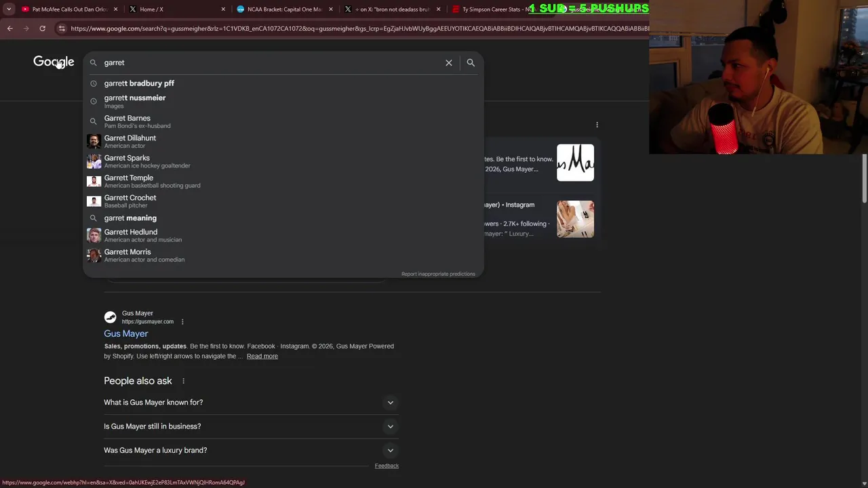Viewport: 868px width, 488px height.
Task: Close the NCAA Bracket tab
Action: point(330,9)
